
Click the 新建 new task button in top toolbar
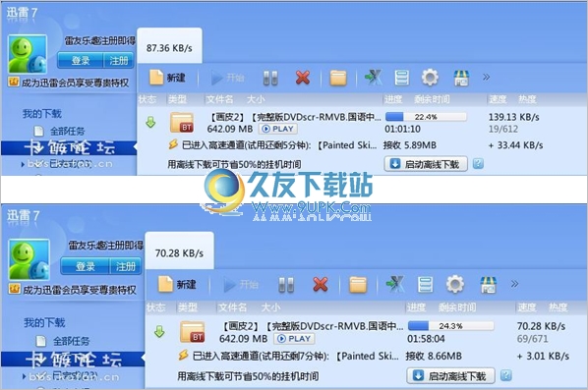(x=167, y=78)
